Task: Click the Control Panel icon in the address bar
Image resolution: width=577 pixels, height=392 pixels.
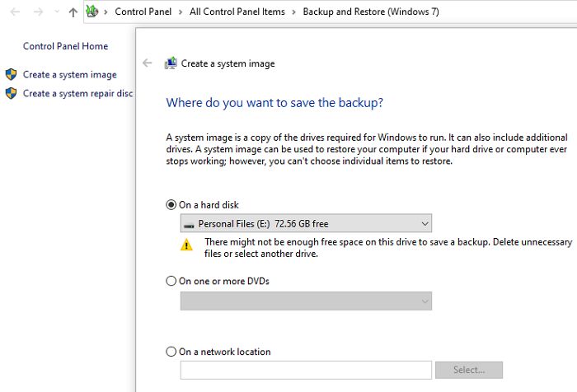Action: 92,12
